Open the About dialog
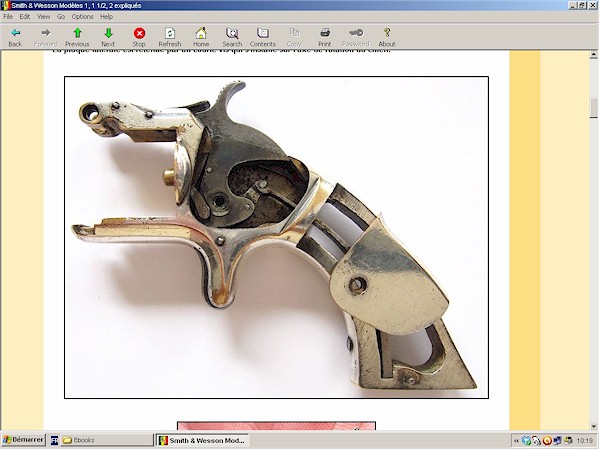This screenshot has width=600, height=450. [387, 38]
